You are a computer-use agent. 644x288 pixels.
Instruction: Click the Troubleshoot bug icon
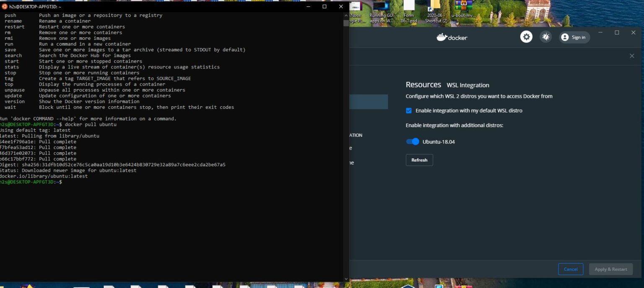point(545,37)
